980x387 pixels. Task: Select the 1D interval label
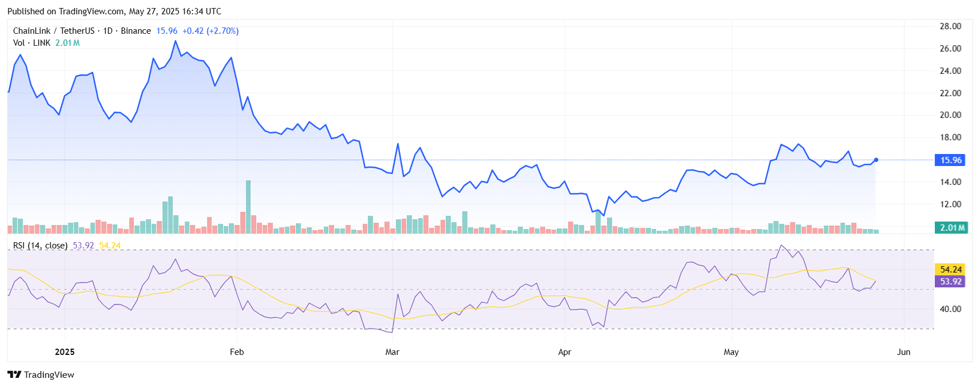point(108,31)
